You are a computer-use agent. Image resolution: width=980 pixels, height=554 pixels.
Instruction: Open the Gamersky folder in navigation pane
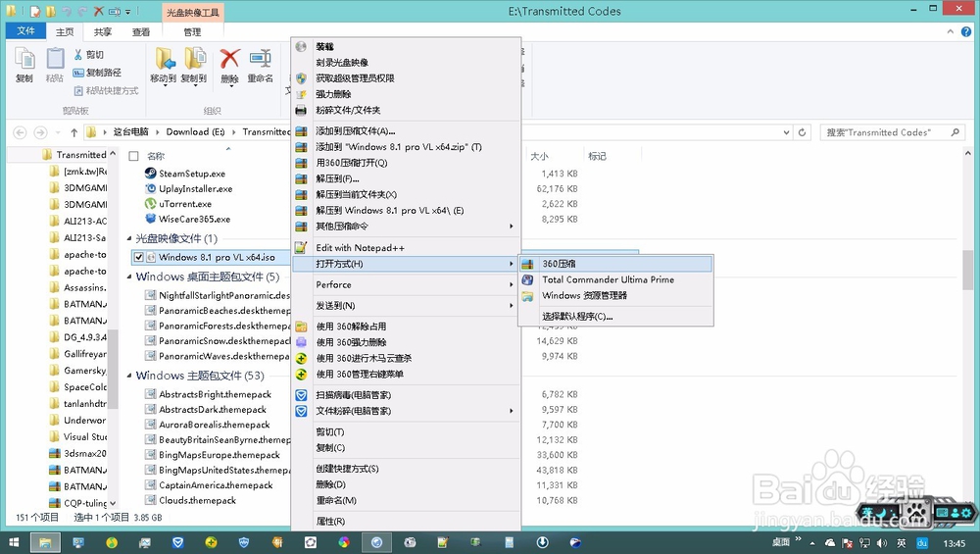pyautogui.click(x=84, y=371)
